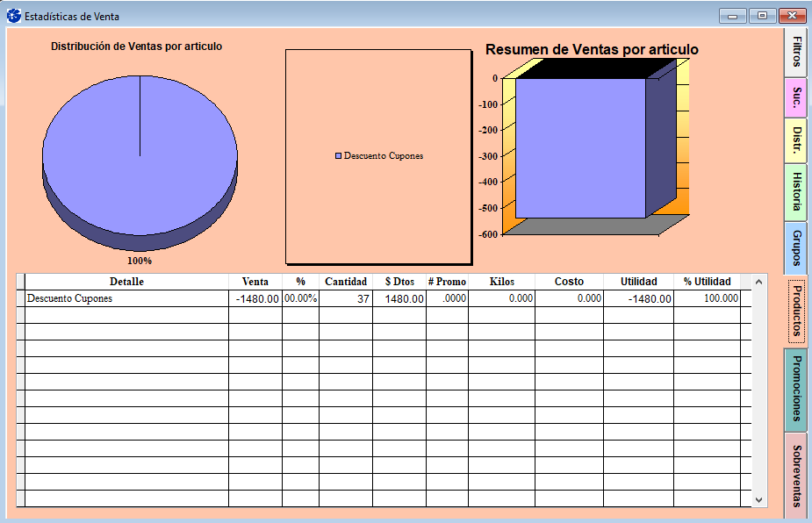812x523 pixels.
Task: Maximize the Estadísticas de Venta window
Action: [x=762, y=16]
